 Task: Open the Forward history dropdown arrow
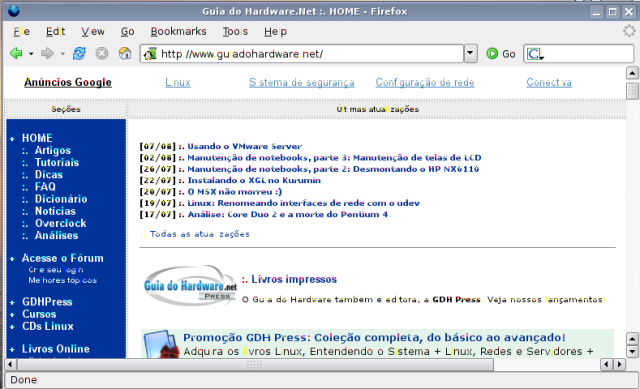pyautogui.click(x=62, y=54)
